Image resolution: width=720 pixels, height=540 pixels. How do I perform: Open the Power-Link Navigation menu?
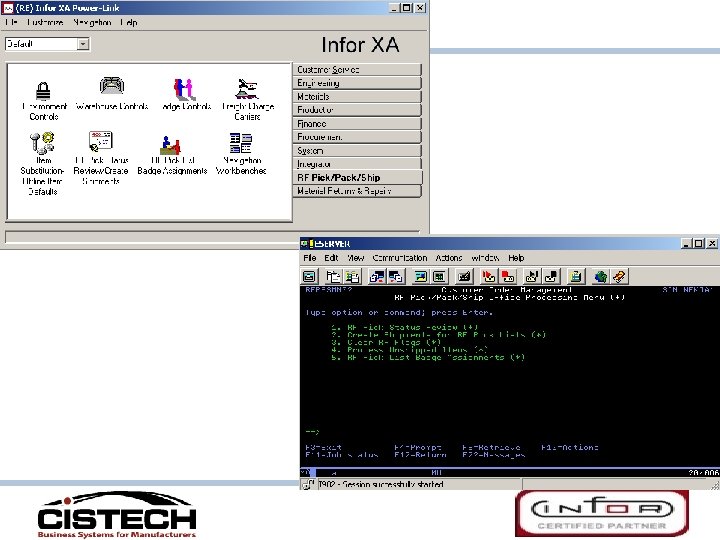[92, 22]
